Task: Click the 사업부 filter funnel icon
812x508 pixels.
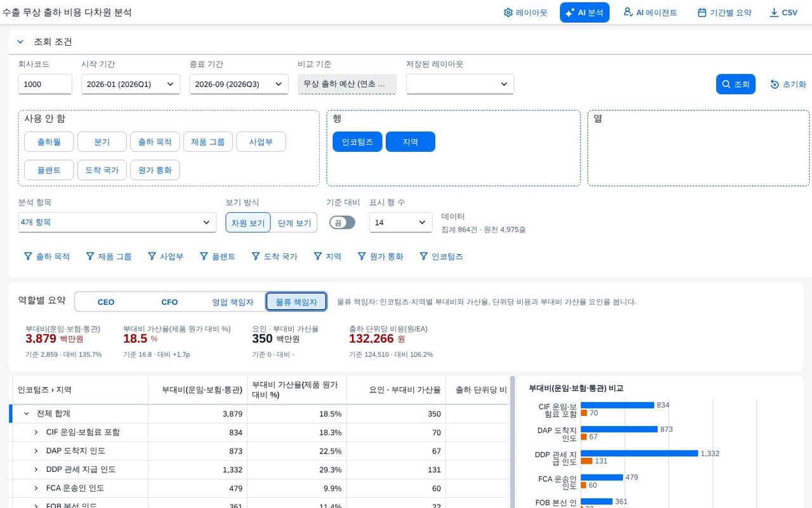Action: click(152, 257)
